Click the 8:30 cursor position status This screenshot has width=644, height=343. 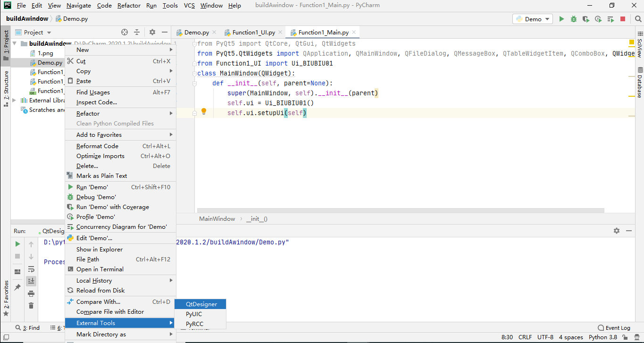(507, 337)
